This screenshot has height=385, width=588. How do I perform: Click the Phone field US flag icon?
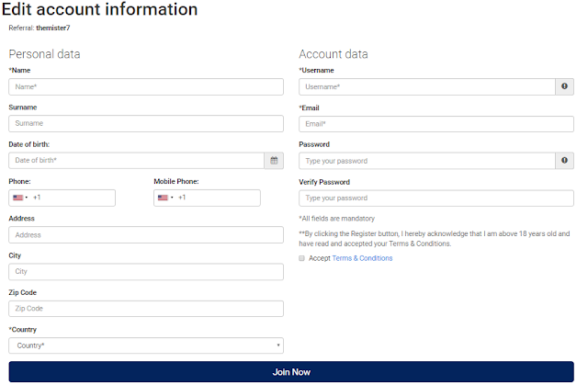(18, 198)
